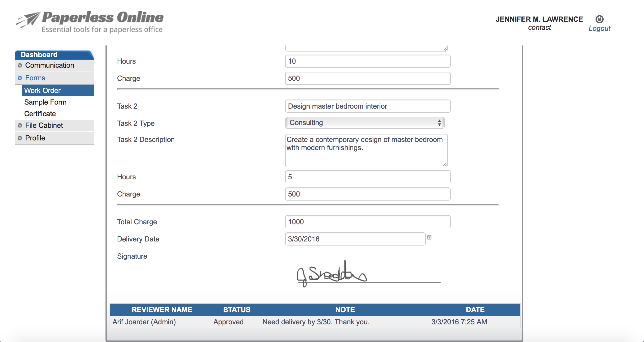Expand the File Cabinet sidebar section
The width and height of the screenshot is (644, 342).
tap(44, 126)
